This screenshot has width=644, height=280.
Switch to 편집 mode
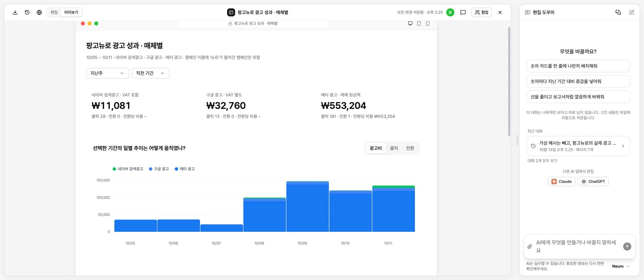point(54,12)
